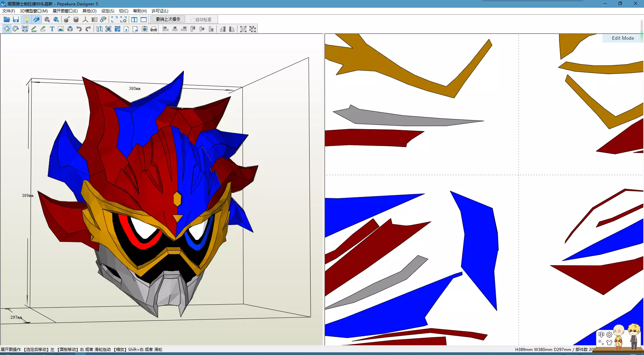Select the edge color pencil tool
This screenshot has width=644, height=355.
pos(34,29)
